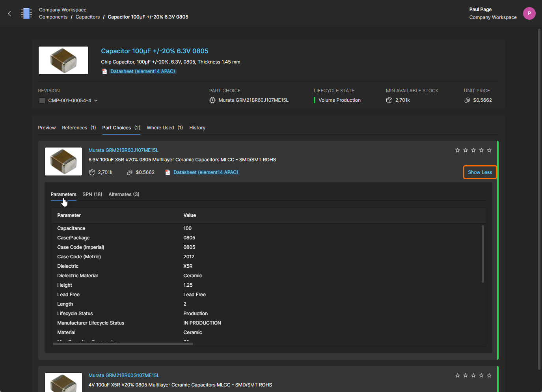Rate GRM21BR60G107ME15L four stars

481,375
